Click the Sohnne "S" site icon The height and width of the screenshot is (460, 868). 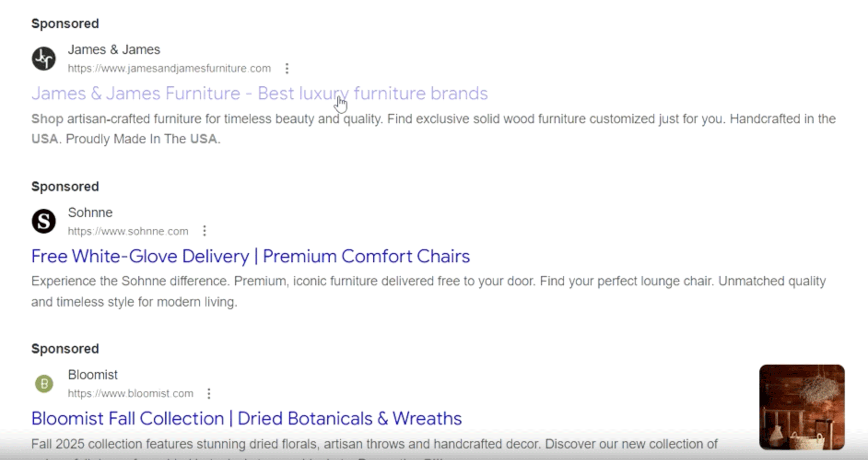click(43, 221)
